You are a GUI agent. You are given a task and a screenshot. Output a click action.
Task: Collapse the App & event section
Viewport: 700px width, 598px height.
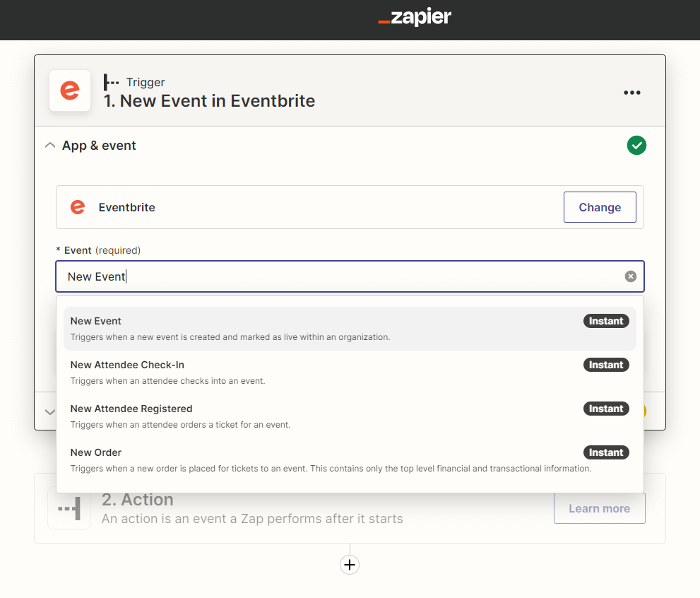pyautogui.click(x=50, y=145)
